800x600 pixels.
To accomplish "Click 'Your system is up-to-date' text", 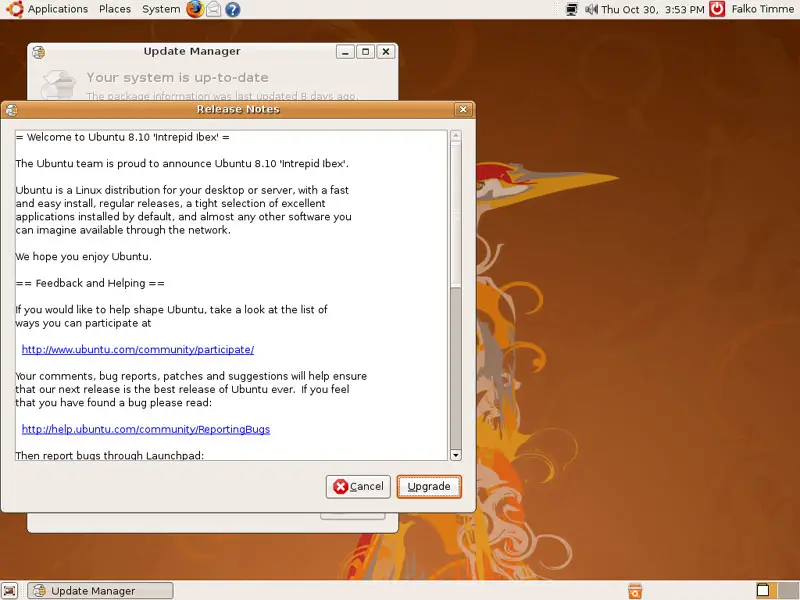I will pos(177,78).
